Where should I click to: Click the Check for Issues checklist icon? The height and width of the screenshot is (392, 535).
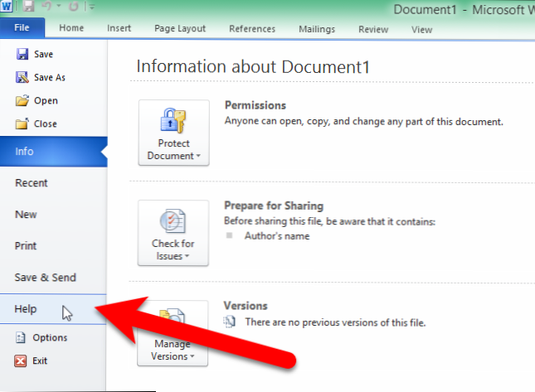click(x=173, y=221)
